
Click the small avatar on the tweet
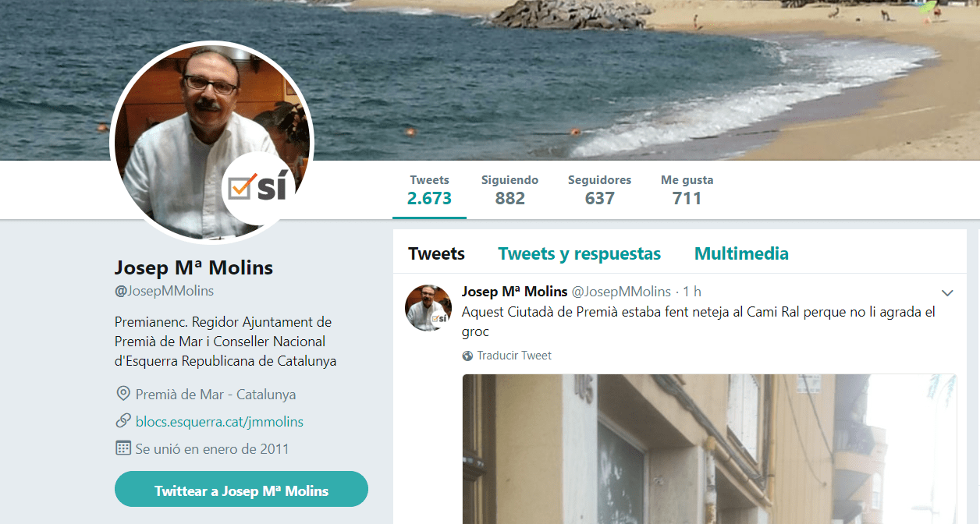click(x=428, y=307)
